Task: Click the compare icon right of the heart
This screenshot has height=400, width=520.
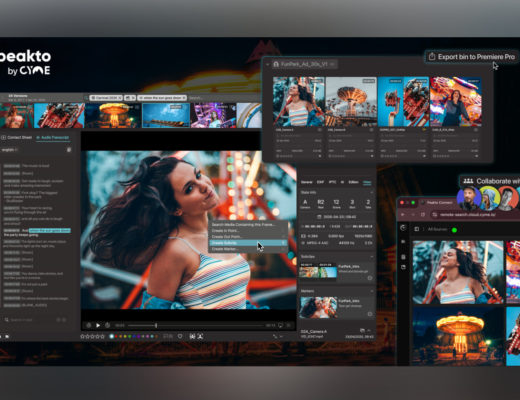Action: tap(192, 336)
